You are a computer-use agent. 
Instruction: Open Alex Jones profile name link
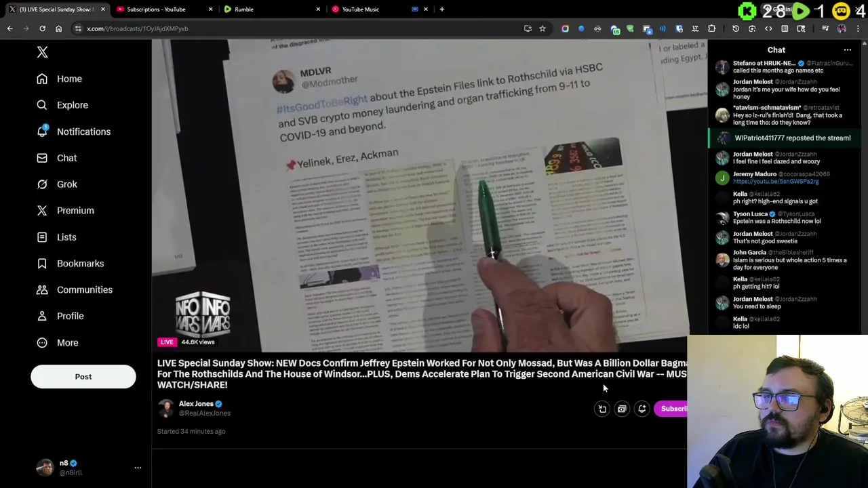point(196,404)
